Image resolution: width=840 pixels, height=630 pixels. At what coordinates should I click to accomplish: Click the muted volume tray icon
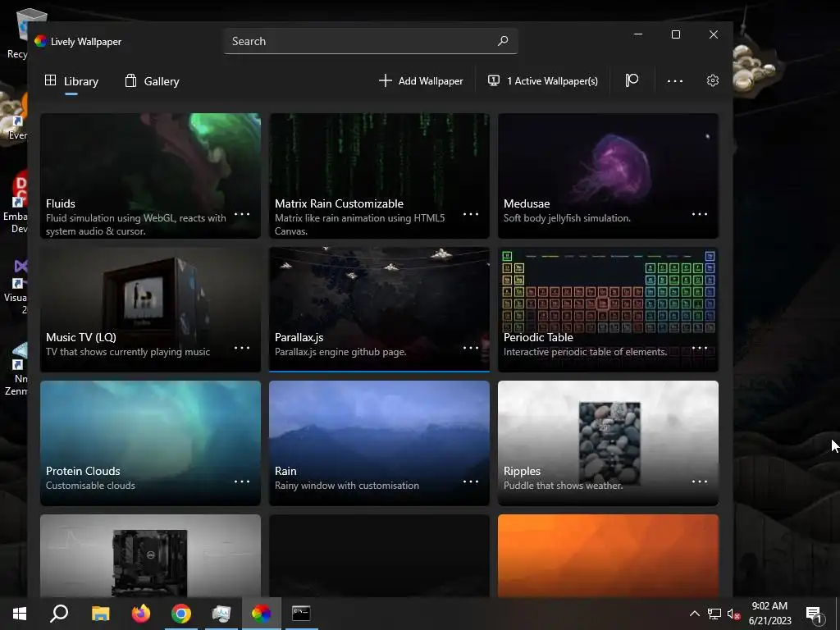pyautogui.click(x=734, y=614)
